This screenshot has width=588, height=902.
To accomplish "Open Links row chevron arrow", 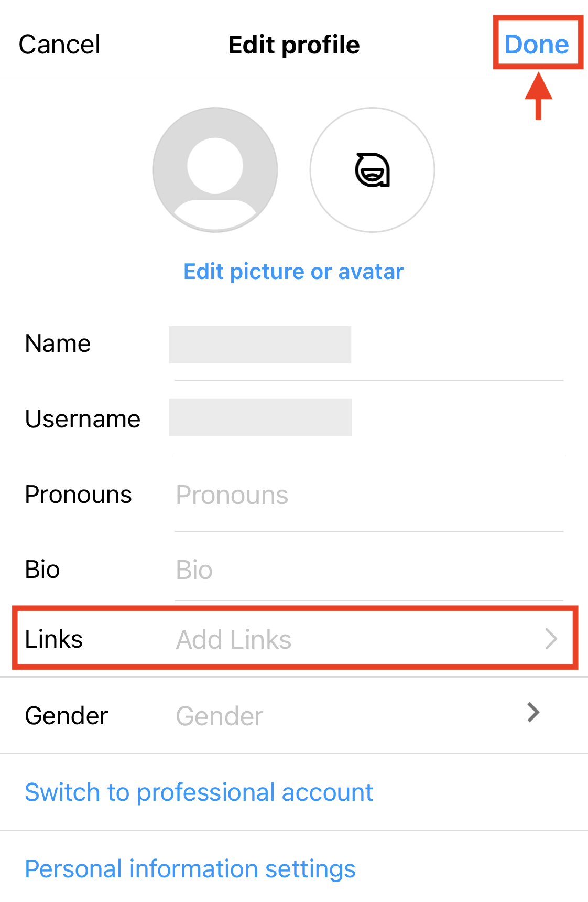I will (x=550, y=639).
